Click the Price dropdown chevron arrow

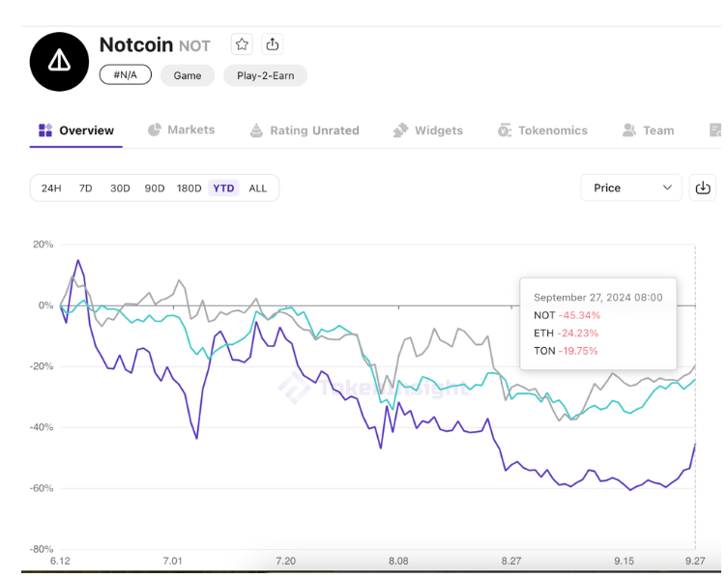click(667, 188)
